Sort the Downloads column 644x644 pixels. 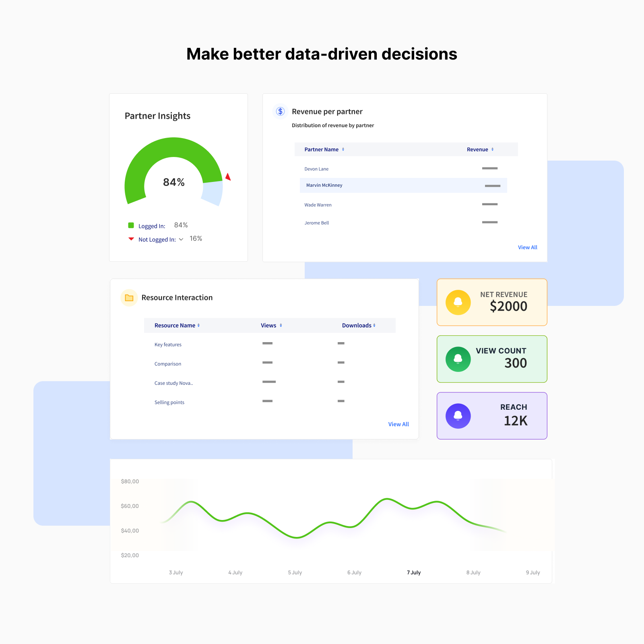pos(374,325)
